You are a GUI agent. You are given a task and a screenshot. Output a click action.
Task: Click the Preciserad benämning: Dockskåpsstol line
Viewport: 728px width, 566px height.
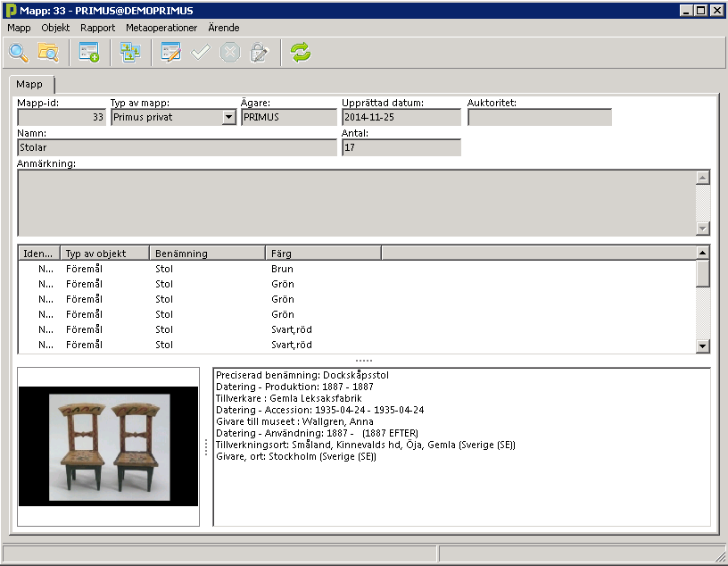tap(302, 376)
